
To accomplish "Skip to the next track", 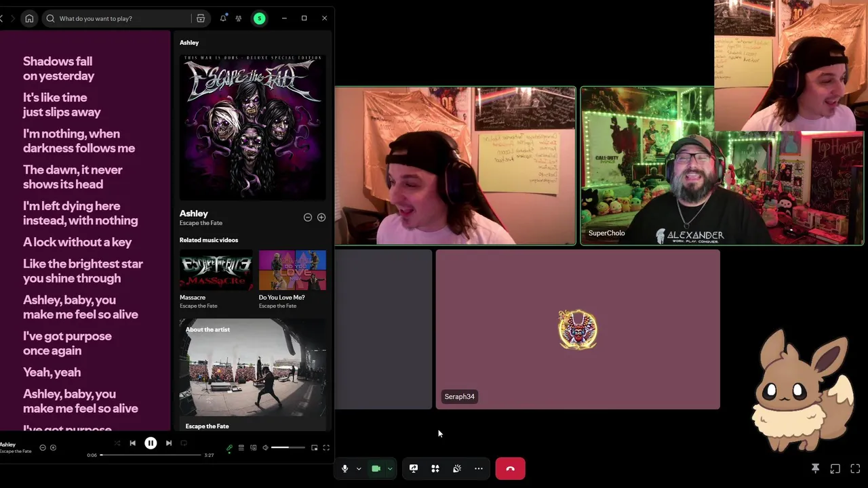I will click(x=169, y=443).
